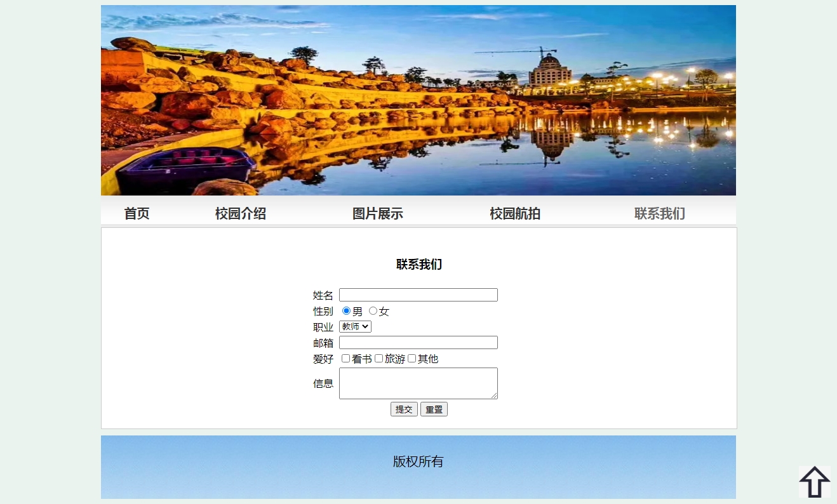This screenshot has width=837, height=504.
Task: Choose the 女 radio button
Action: tap(373, 311)
